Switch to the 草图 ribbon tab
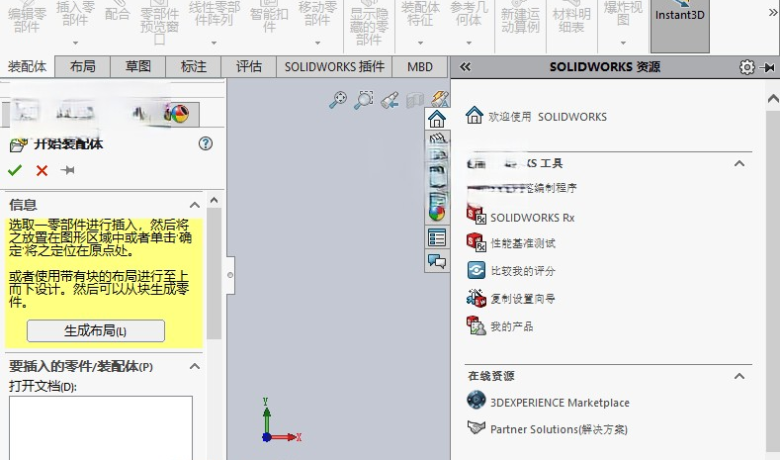 (138, 67)
